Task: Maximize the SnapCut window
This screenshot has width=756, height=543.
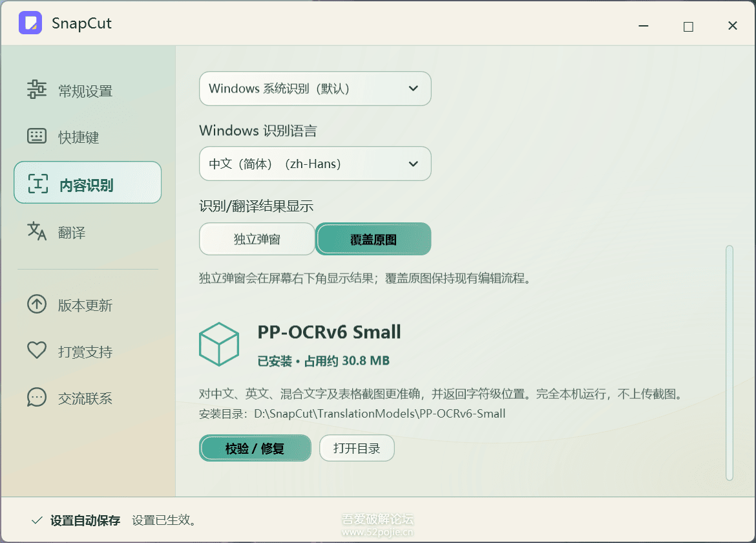Action: [x=689, y=26]
